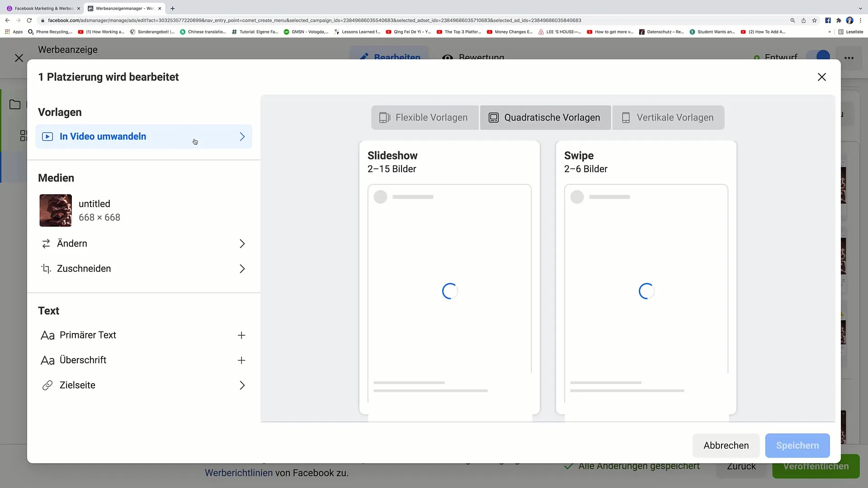Click the grid icon in left sidebar
This screenshot has width=868, height=488.
[23, 136]
